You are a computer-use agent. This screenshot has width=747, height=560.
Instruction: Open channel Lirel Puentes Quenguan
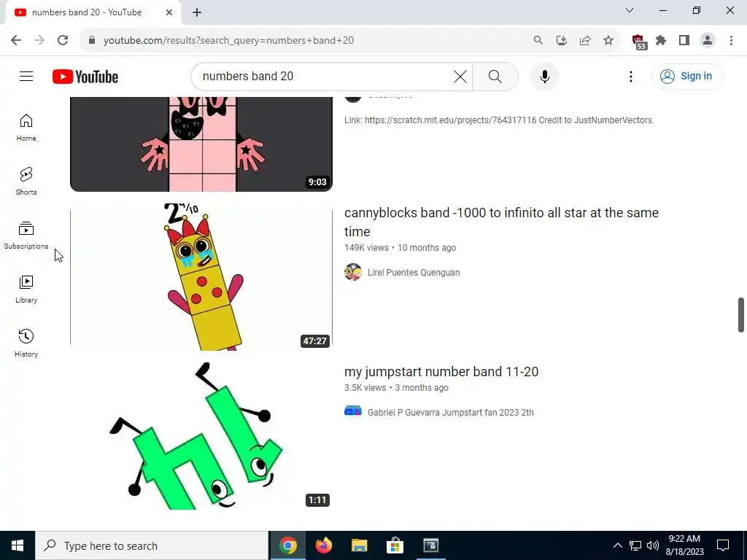(414, 273)
